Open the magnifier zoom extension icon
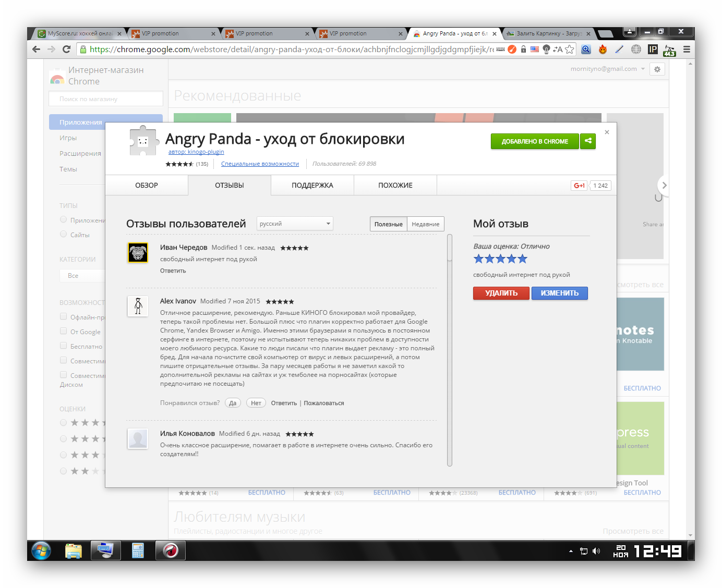722x588 pixels. click(x=586, y=49)
